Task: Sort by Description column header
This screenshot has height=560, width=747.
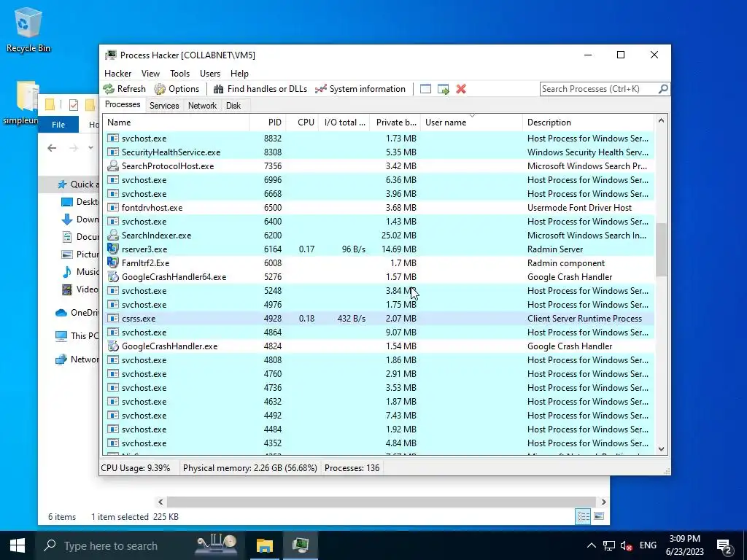Action: [588, 122]
